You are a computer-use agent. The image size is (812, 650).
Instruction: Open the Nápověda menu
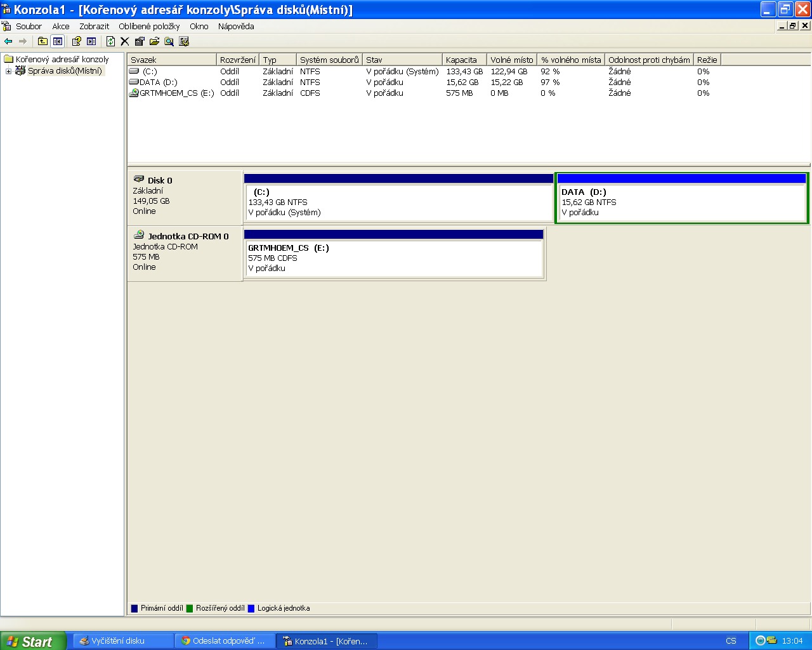[236, 26]
